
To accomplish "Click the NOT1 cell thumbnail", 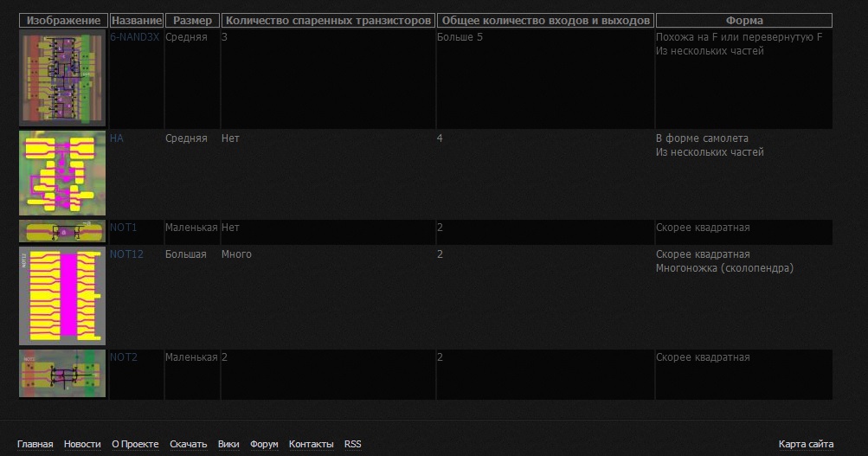I will point(62,231).
